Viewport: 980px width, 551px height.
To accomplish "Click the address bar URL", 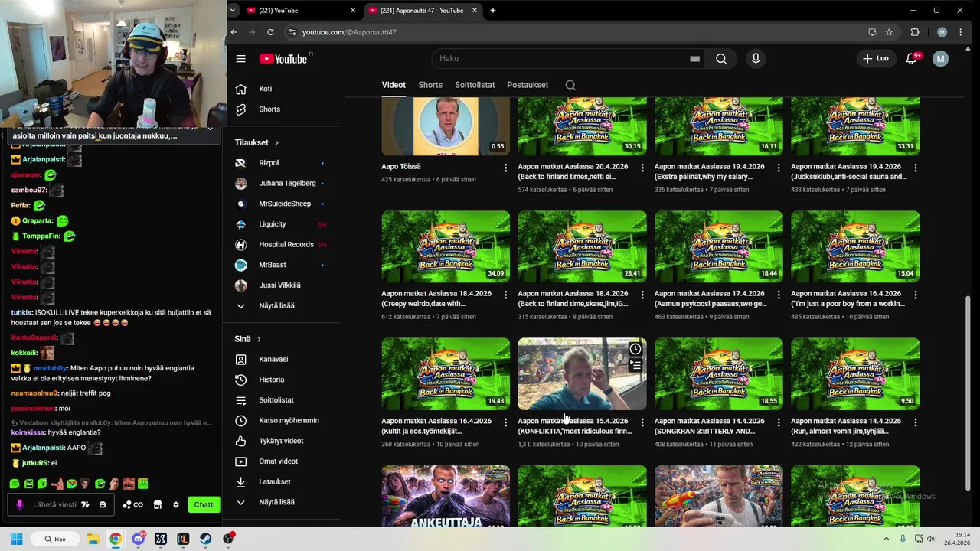I will 349,32.
